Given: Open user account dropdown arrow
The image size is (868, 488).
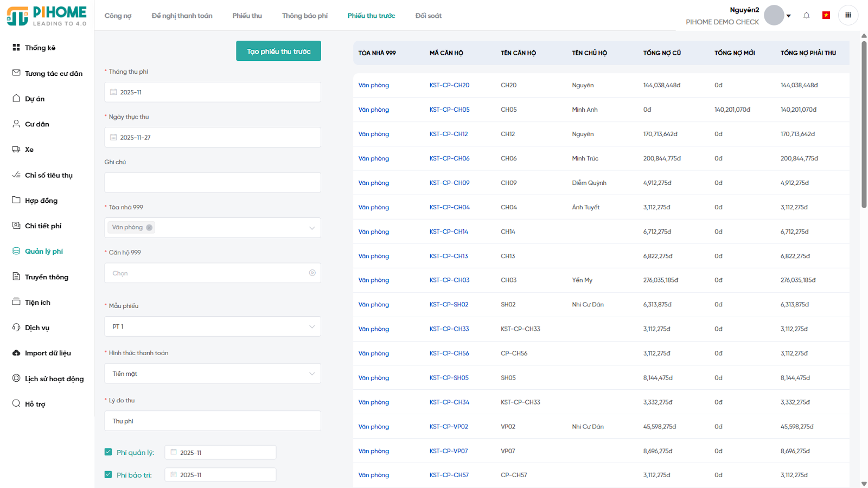Looking at the screenshot, I should click(x=788, y=16).
